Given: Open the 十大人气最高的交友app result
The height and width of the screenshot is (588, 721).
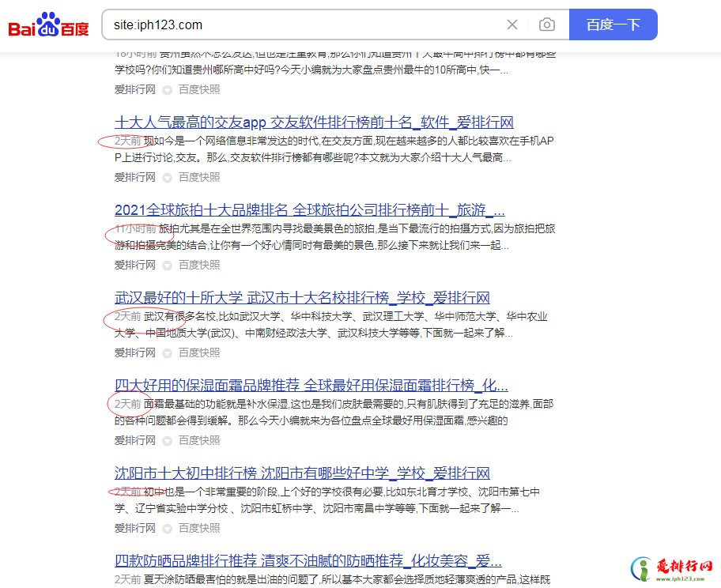Looking at the screenshot, I should pos(314,122).
